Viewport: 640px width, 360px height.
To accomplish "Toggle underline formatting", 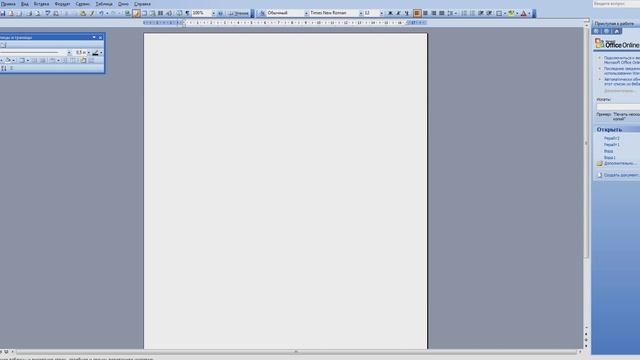I will (x=407, y=13).
